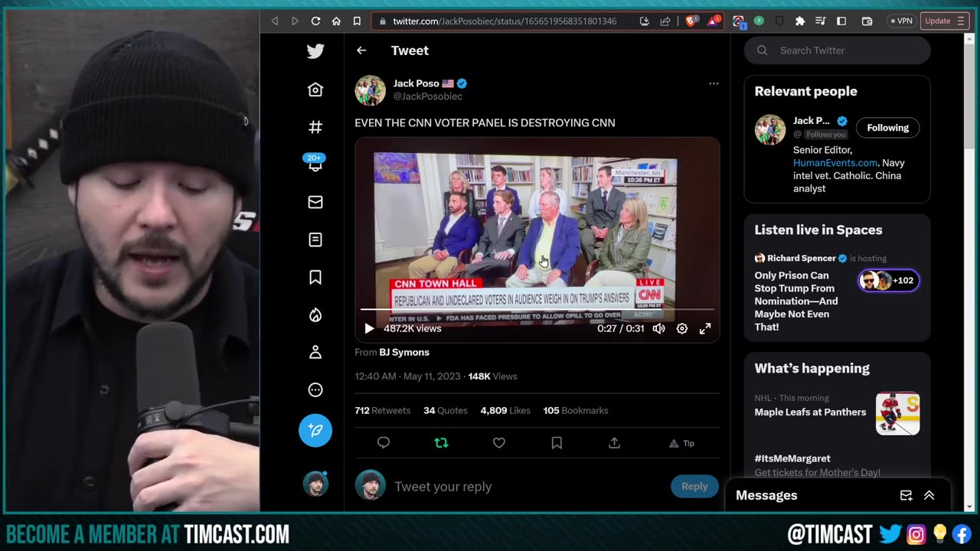Click the green retweet icon

(441, 443)
